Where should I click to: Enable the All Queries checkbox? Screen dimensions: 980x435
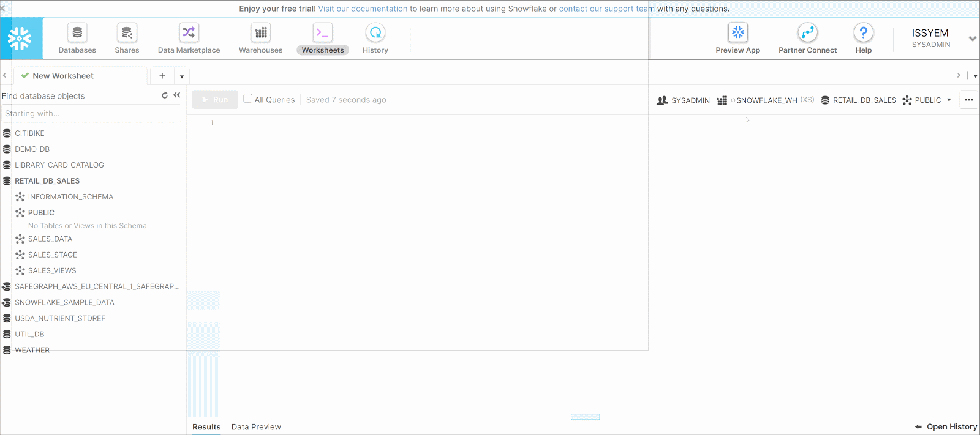[x=247, y=99]
